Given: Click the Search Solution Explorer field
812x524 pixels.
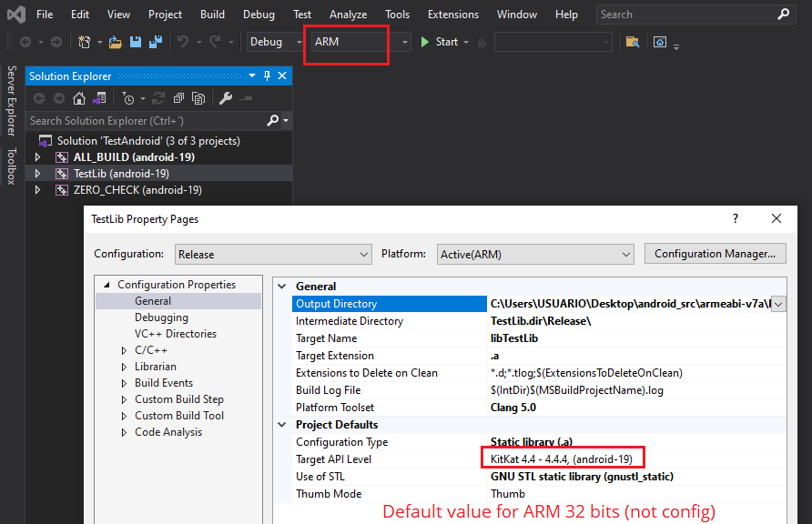Looking at the screenshot, I should click(146, 120).
